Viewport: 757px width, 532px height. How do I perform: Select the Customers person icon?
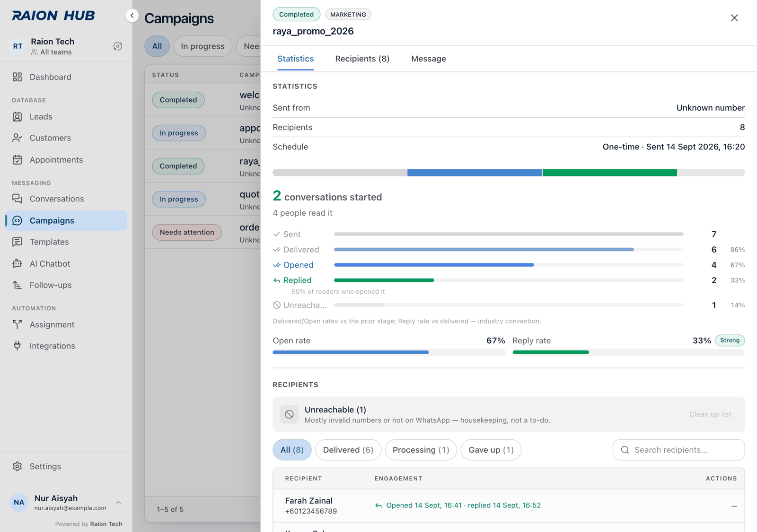[x=18, y=138]
